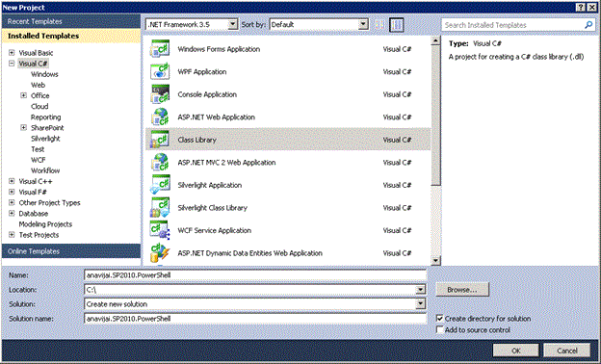Switch to medium icons view
601x364 pixels.
point(397,25)
